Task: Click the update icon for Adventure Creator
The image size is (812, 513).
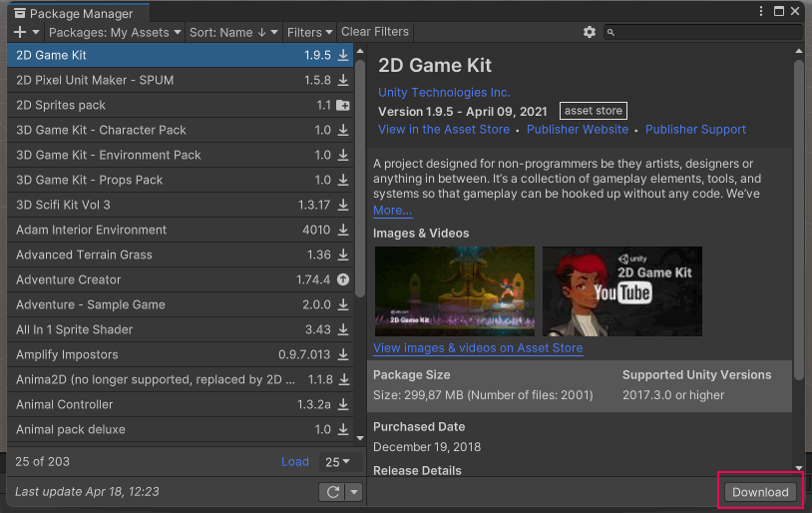Action: (x=343, y=279)
